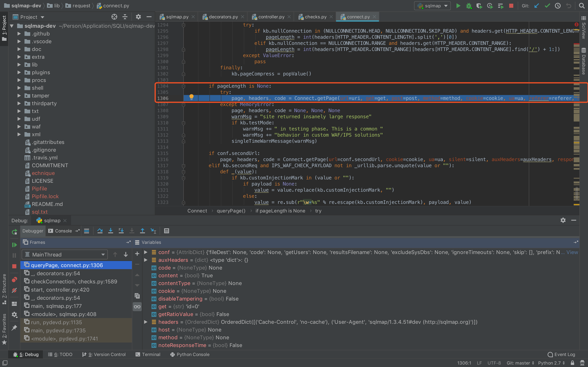Toggle the watches glasses button in Variables
The height and width of the screenshot is (367, 588).
[x=137, y=307]
